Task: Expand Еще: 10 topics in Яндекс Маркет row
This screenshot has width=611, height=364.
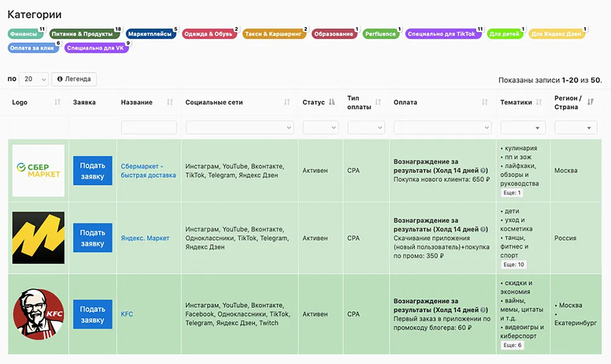Action: [513, 265]
